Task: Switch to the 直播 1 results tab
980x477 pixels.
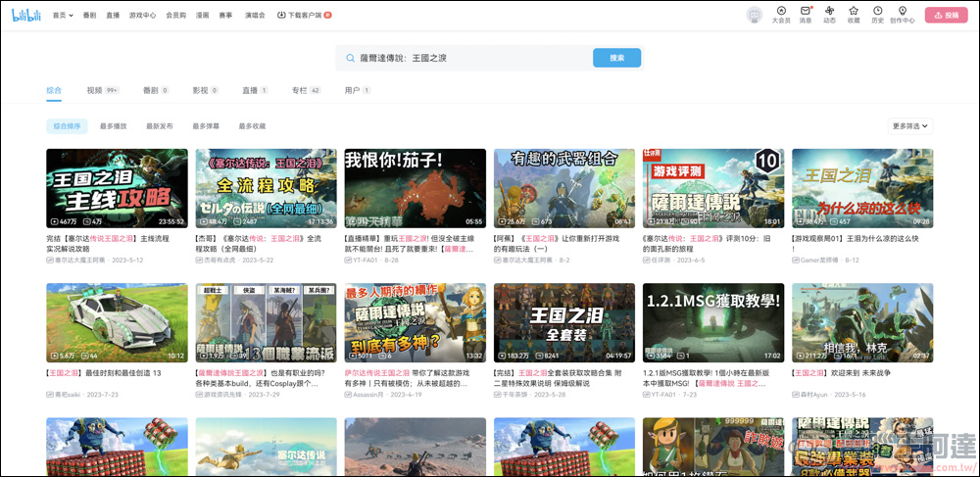Action: tap(255, 90)
